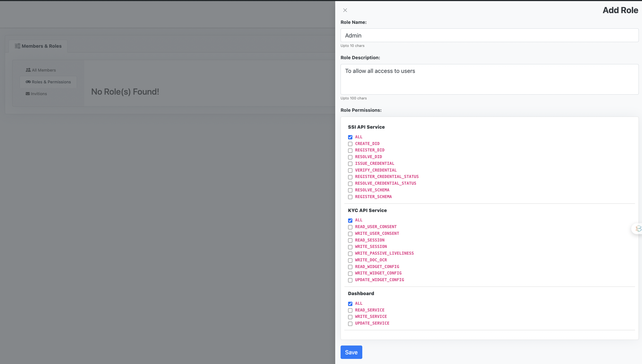Select Roles & Permissions in sidebar
642x364 pixels.
(x=48, y=82)
